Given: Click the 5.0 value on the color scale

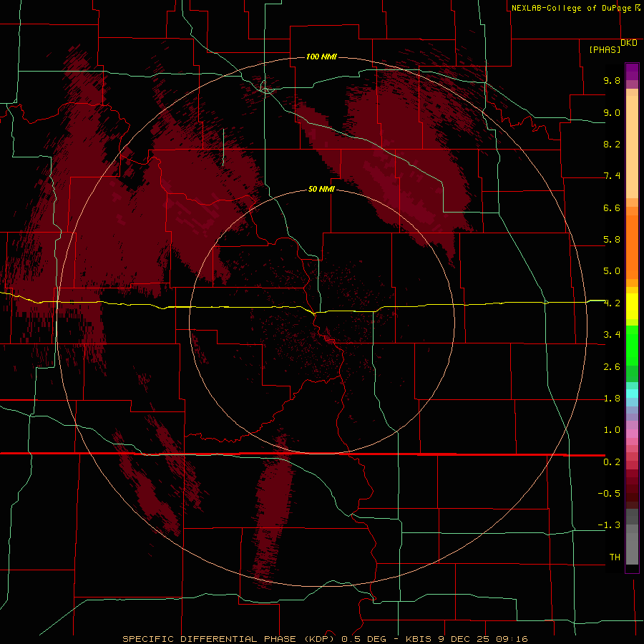Looking at the screenshot, I should [612, 271].
